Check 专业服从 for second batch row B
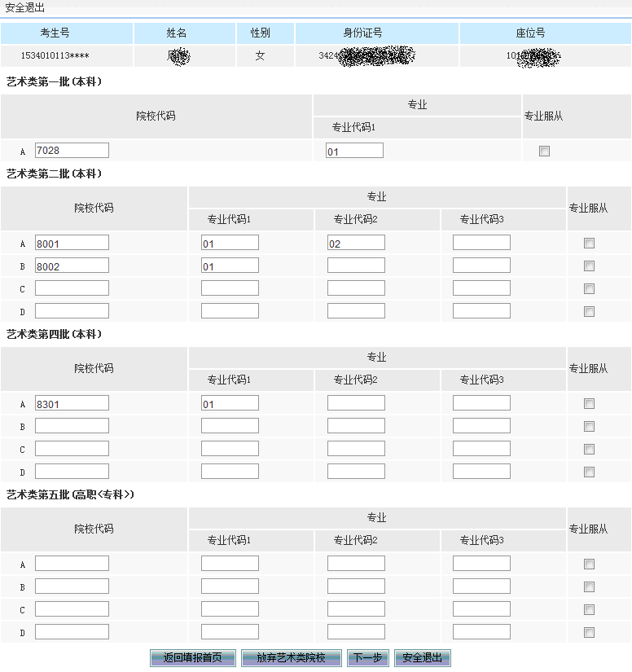This screenshot has height=672, width=632. (x=589, y=266)
